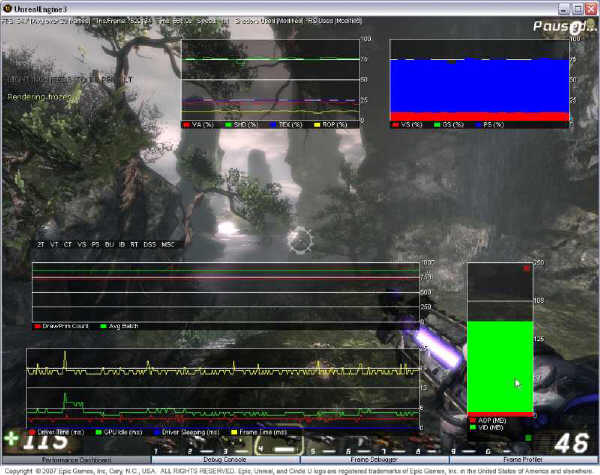
Task: Toggle the BU option in the stage bar
Action: coord(109,245)
